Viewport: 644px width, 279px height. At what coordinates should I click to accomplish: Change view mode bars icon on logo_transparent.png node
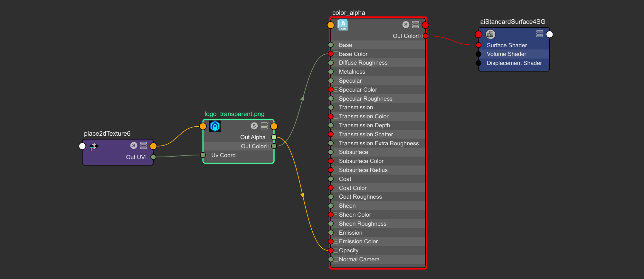click(x=264, y=126)
